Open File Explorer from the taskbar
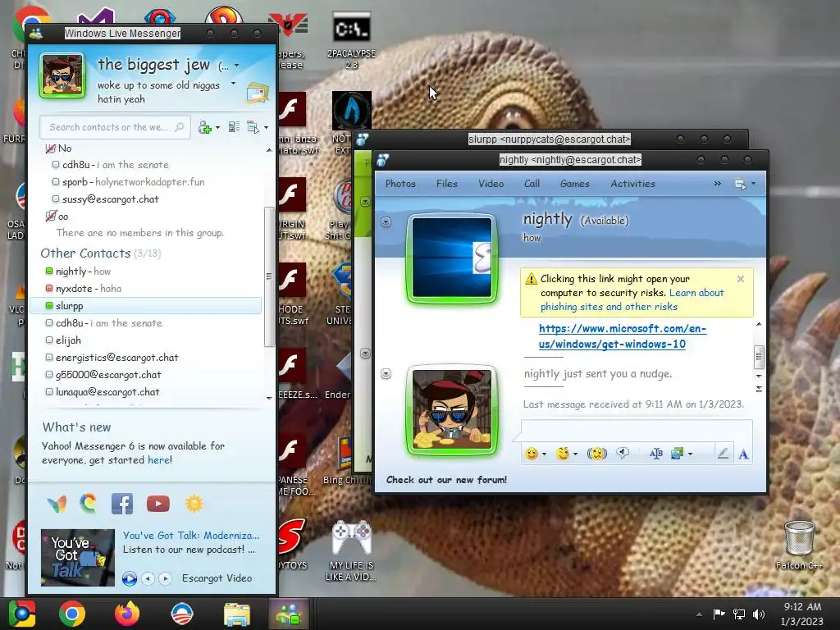Image resolution: width=840 pixels, height=630 pixels. click(236, 614)
